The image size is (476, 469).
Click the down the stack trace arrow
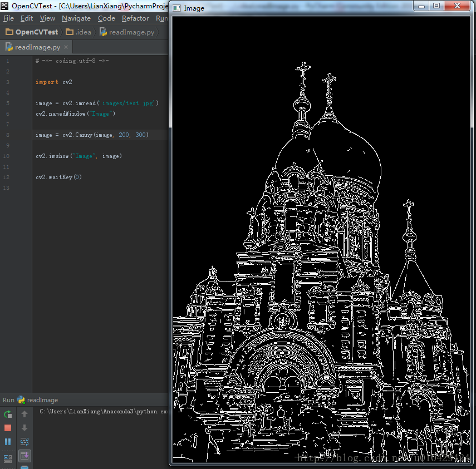(24, 428)
